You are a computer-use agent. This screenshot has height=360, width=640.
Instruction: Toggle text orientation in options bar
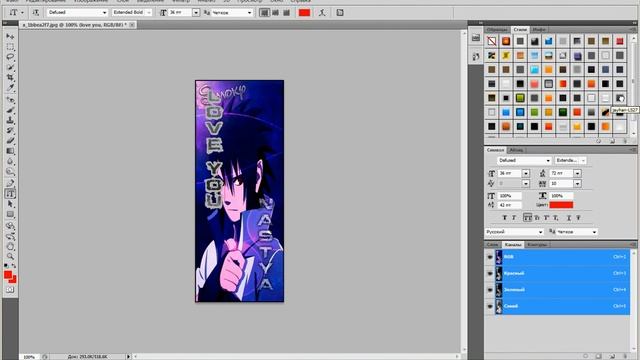[x=36, y=13]
